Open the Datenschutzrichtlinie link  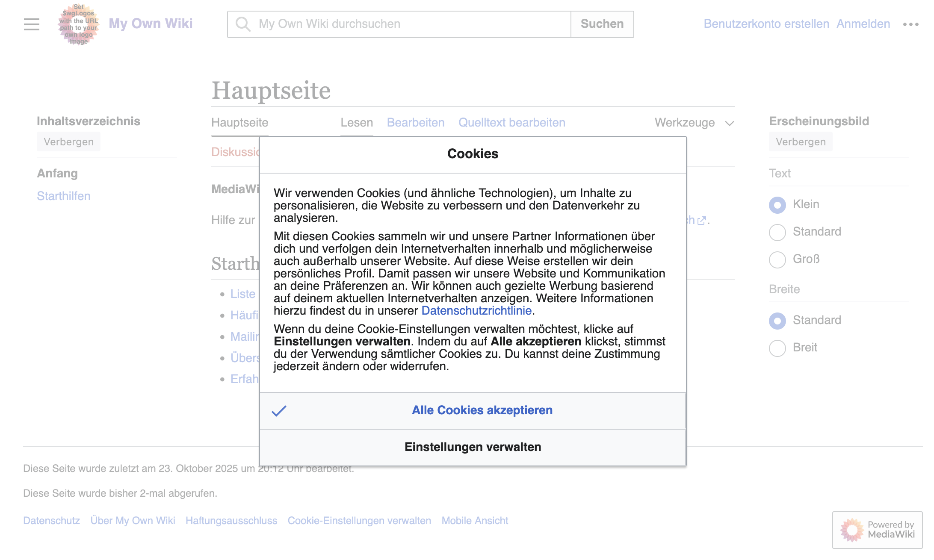(x=476, y=311)
